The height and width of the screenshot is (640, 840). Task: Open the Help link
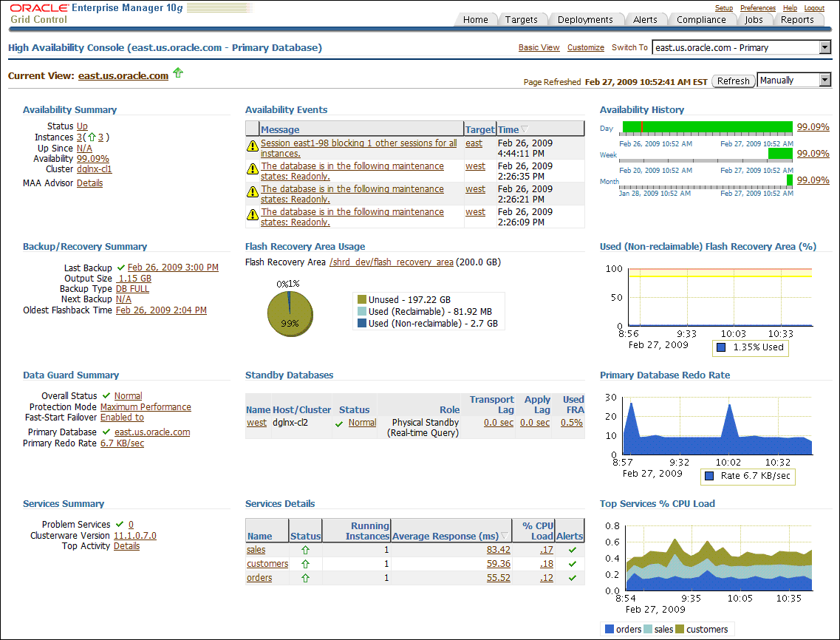click(x=790, y=8)
